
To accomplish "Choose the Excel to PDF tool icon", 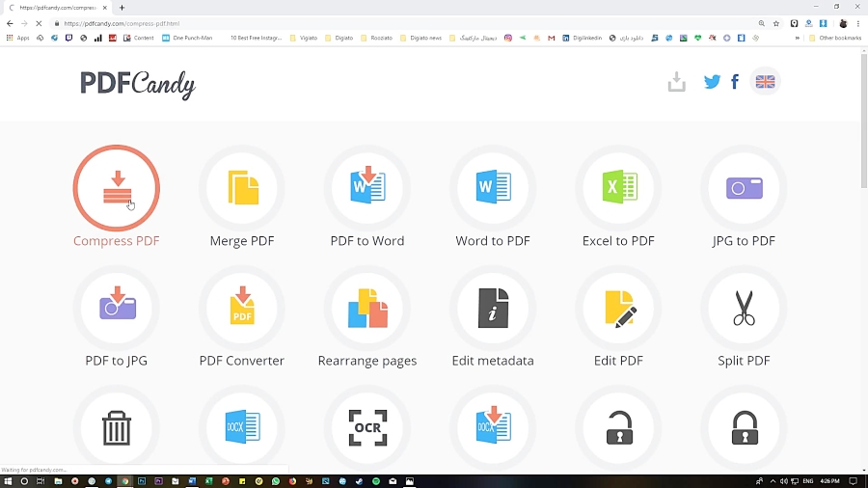I will [618, 188].
